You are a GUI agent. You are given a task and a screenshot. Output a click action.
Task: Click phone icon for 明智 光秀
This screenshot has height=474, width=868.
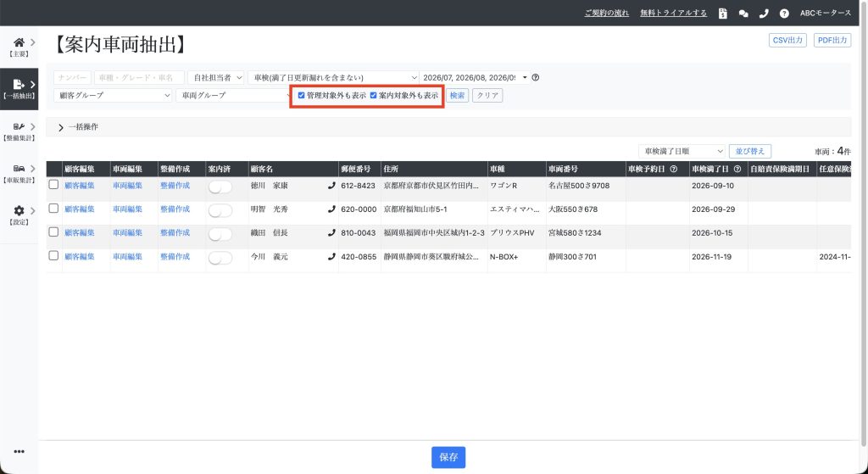331,209
